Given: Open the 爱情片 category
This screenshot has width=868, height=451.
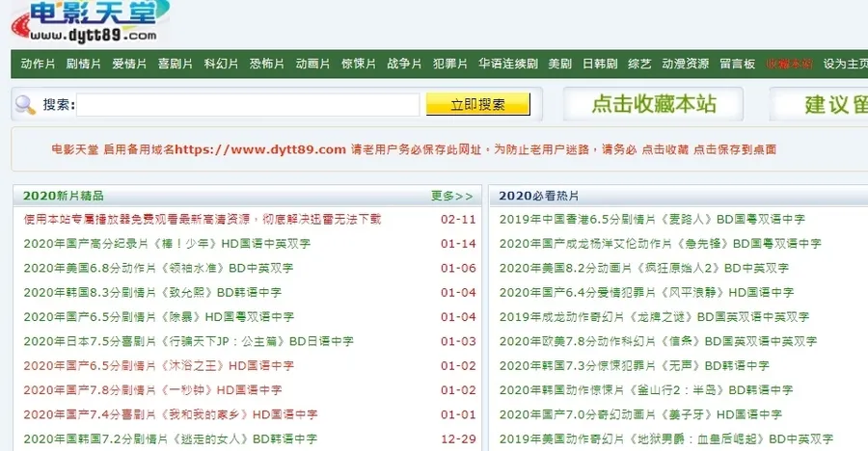Looking at the screenshot, I should [129, 64].
